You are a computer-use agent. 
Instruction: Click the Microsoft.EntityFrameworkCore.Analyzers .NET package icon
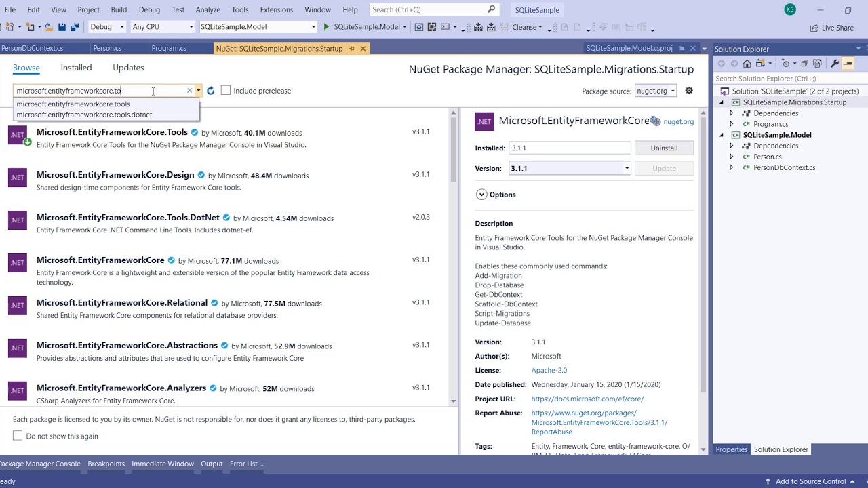[x=18, y=390]
